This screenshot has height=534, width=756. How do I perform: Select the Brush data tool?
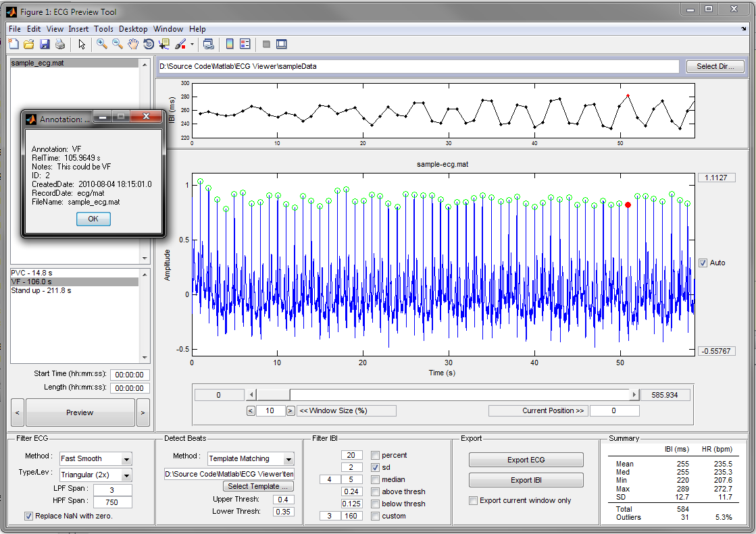(180, 45)
